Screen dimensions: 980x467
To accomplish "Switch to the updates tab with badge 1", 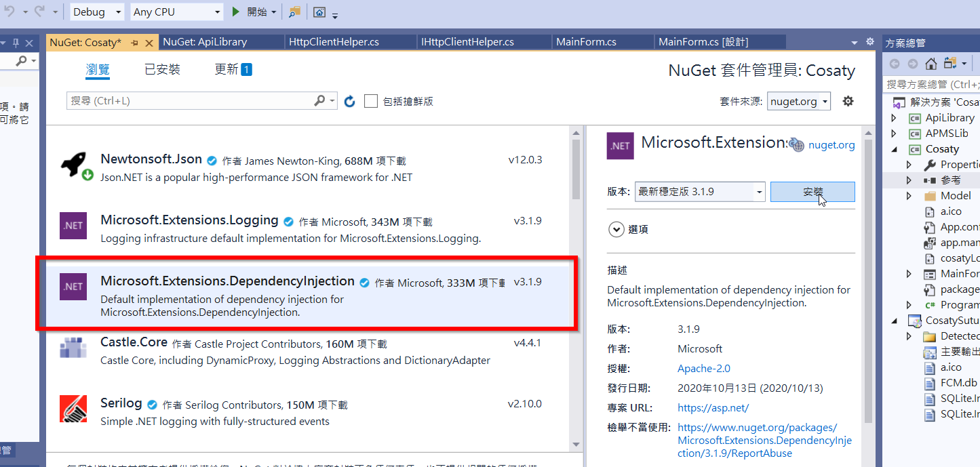I will [233, 69].
